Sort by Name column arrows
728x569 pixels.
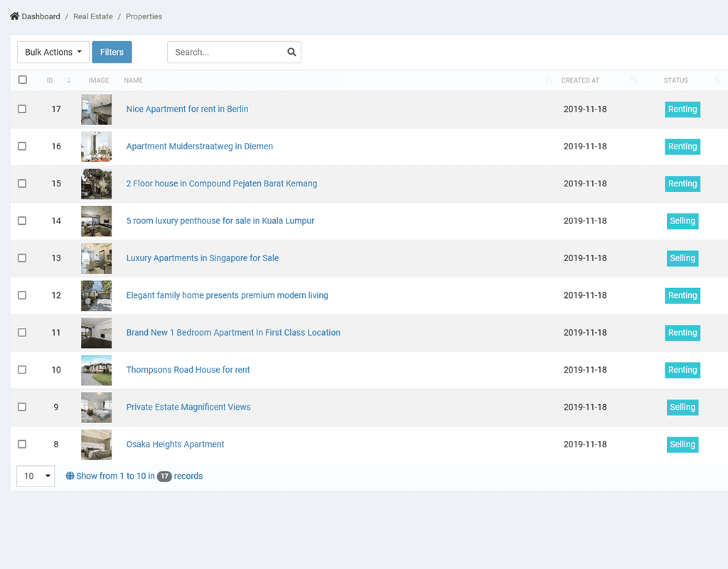click(549, 80)
